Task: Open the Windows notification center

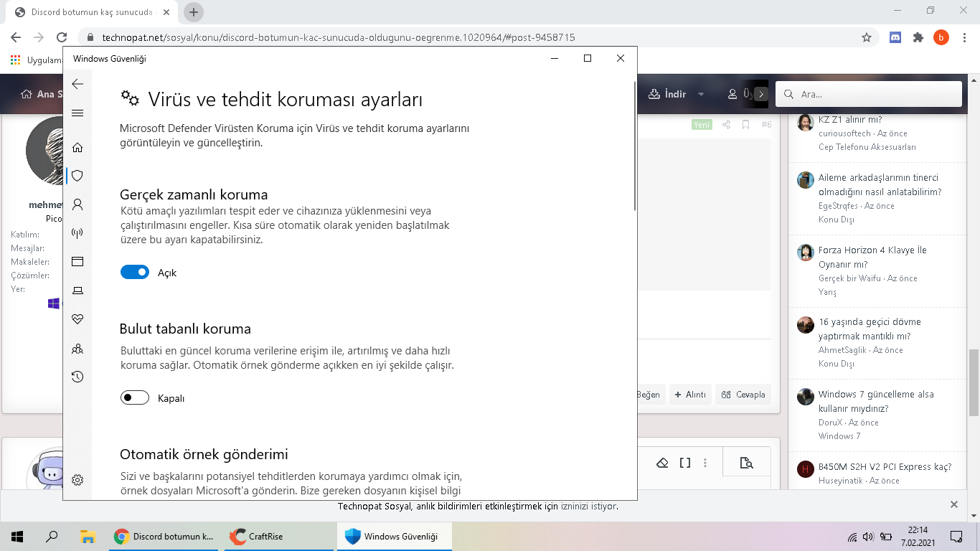Action: tap(956, 536)
